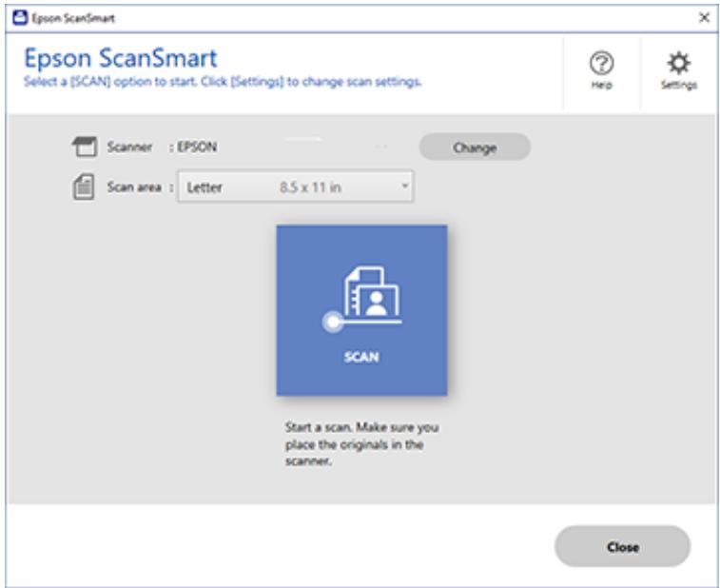Click the Change scanner button
The width and height of the screenshot is (720, 588).
pos(475,147)
